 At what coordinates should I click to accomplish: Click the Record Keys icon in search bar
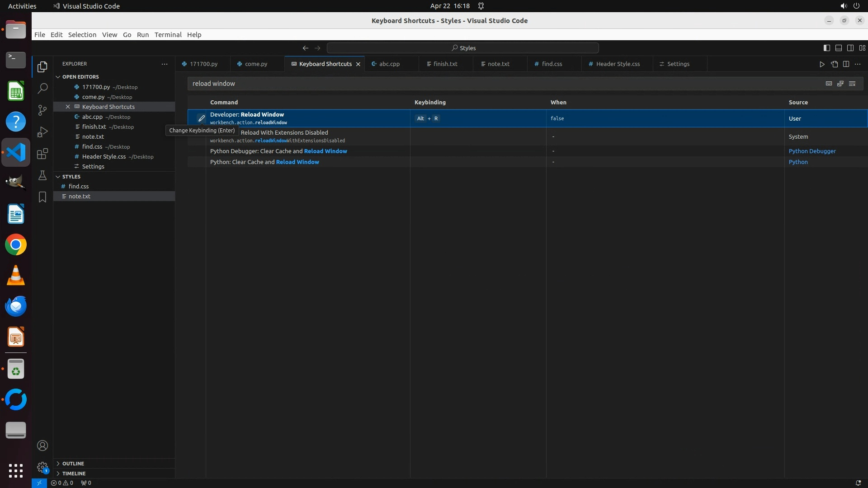point(829,84)
